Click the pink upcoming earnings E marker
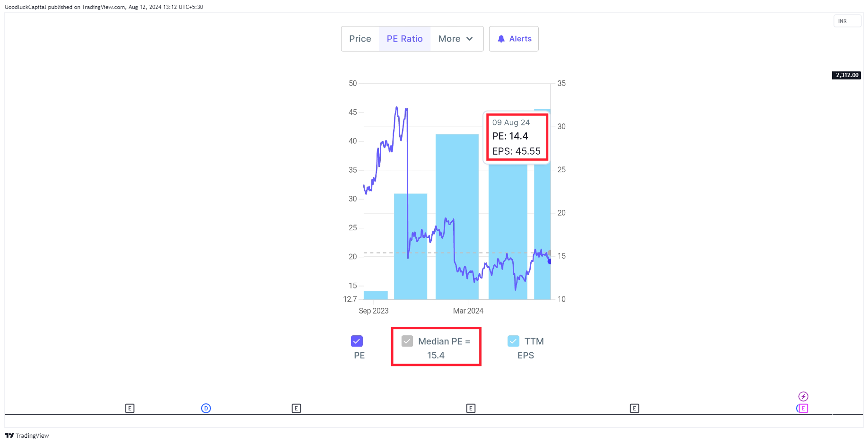The image size is (868, 444). (x=803, y=408)
